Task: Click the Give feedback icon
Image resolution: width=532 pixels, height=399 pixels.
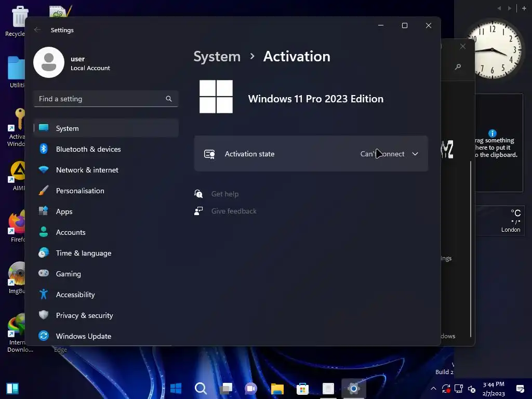Action: click(198, 211)
